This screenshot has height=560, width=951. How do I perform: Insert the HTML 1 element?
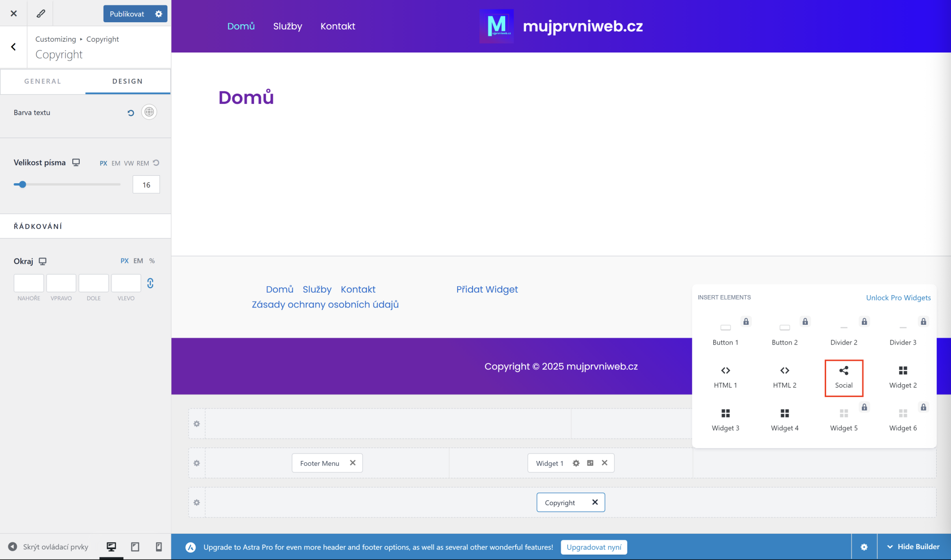[x=725, y=377]
